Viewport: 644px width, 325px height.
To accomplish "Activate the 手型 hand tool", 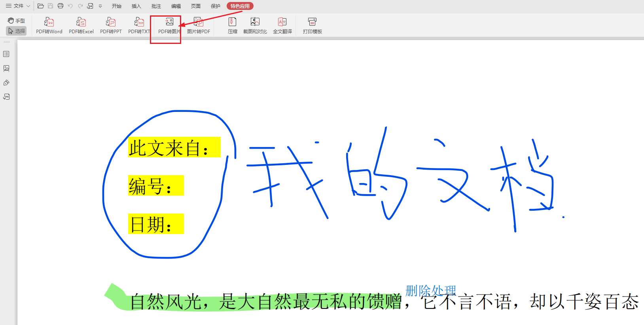I will pyautogui.click(x=16, y=21).
